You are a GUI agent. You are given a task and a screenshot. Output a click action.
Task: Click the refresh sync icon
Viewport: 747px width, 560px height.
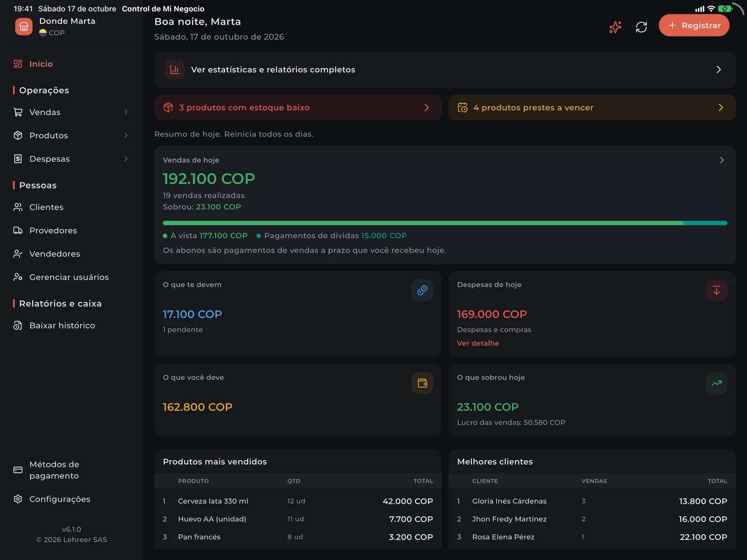tap(641, 27)
